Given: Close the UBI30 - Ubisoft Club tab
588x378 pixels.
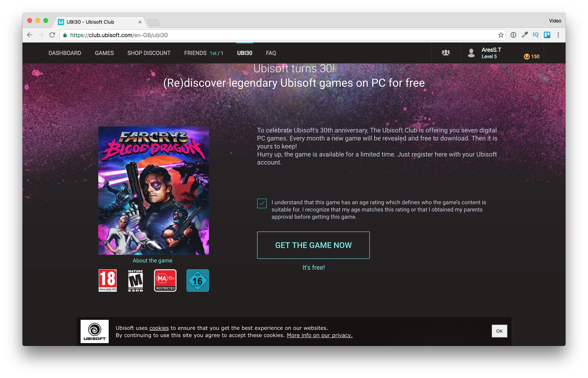Looking at the screenshot, I should click(140, 22).
